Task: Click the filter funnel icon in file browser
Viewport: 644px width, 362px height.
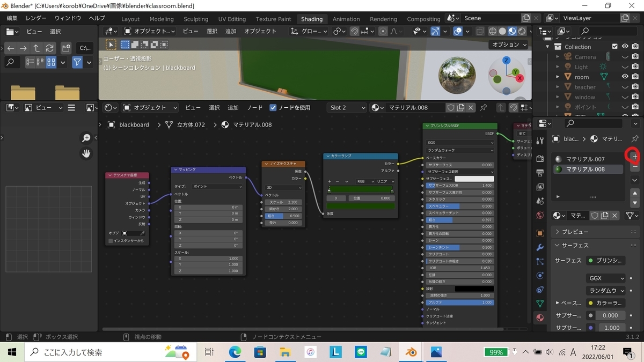Action: click(x=77, y=63)
